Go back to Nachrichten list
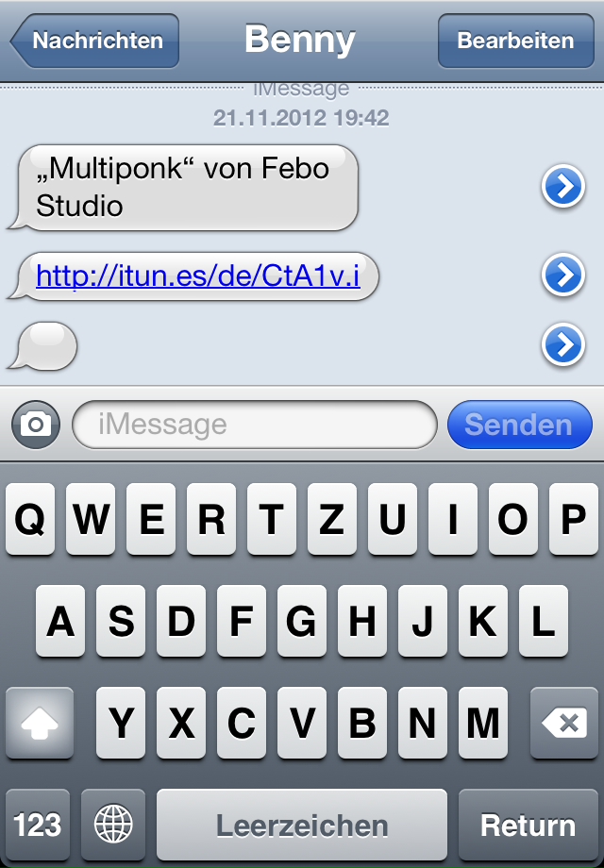 (94, 41)
